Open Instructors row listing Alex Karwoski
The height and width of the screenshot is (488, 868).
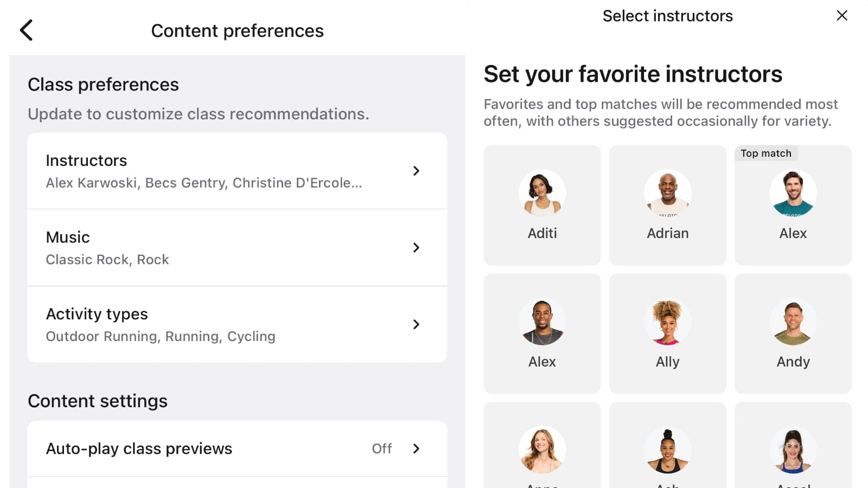coord(237,171)
